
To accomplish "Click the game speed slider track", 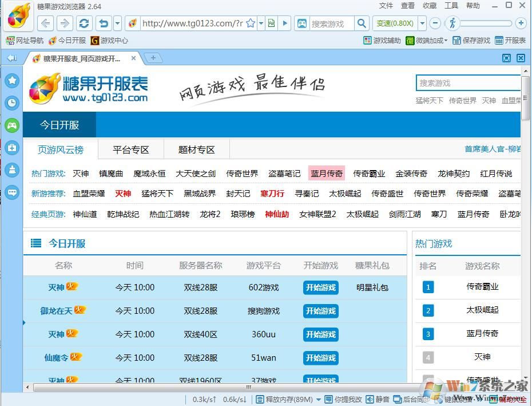I will pos(485,23).
